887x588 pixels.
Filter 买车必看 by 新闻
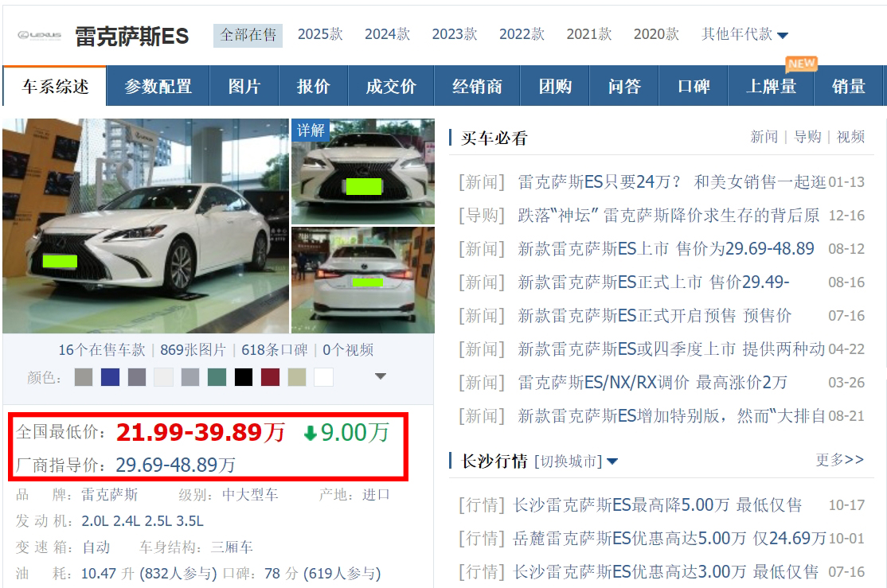[764, 137]
